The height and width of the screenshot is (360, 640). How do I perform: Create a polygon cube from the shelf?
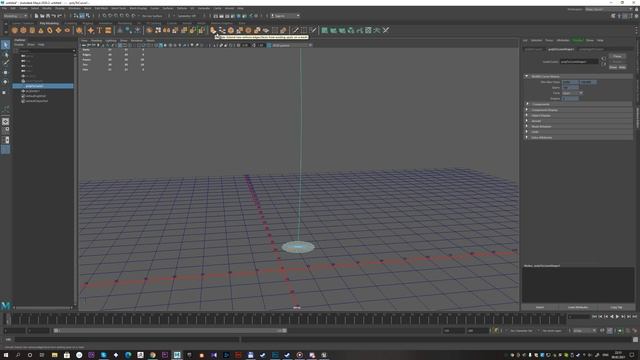point(23,30)
